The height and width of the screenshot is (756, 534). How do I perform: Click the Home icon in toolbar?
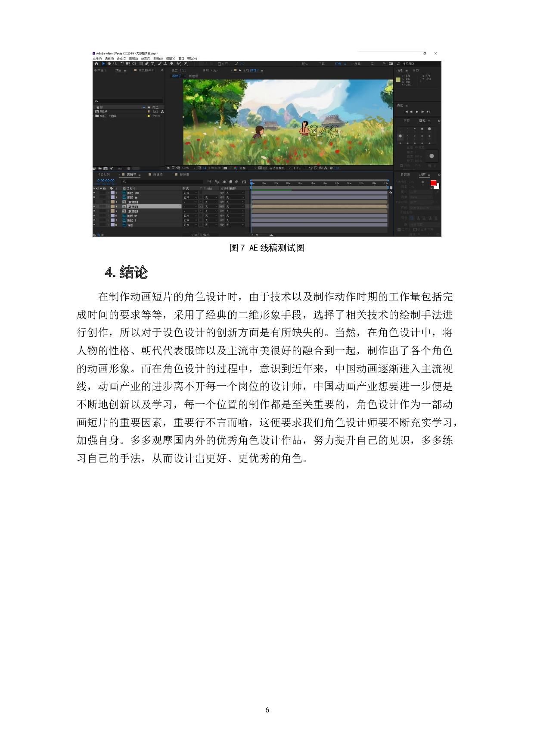96,64
